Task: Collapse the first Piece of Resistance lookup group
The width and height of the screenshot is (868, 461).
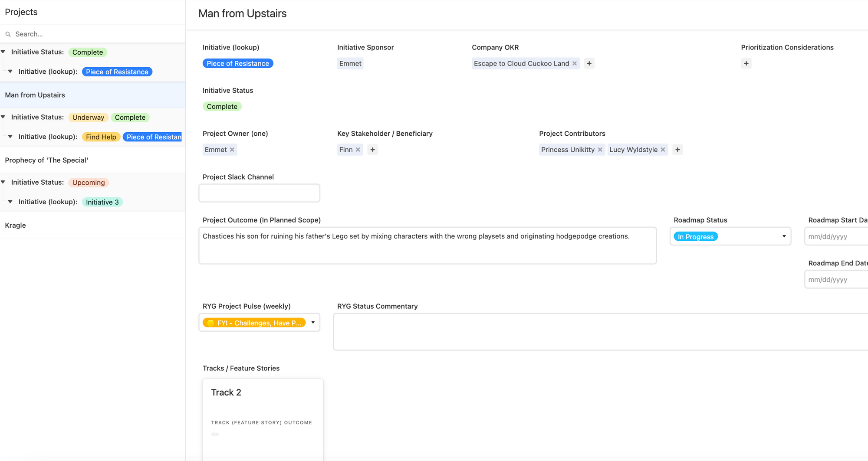Action: (x=10, y=72)
